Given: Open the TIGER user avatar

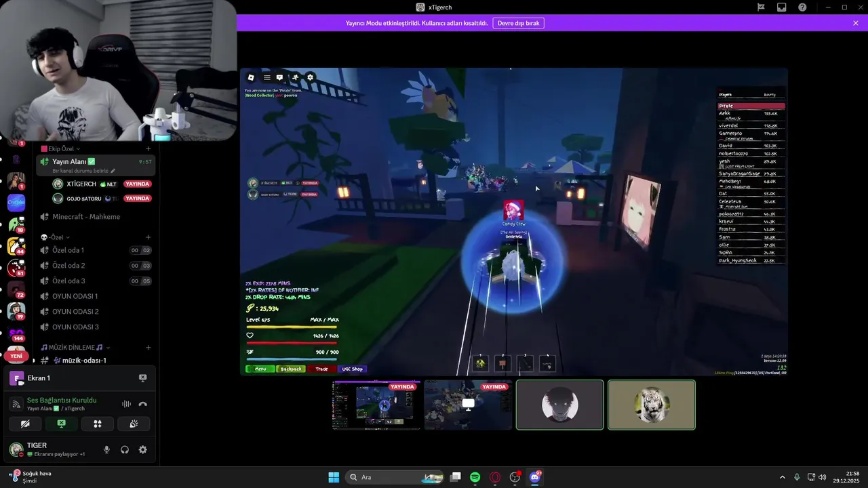Looking at the screenshot, I should pos(16,449).
